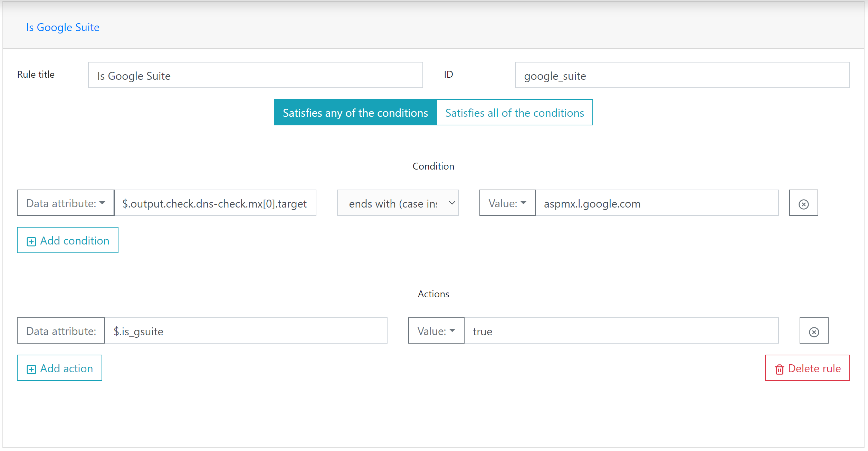
Task: Open the condition 'Data attribute:' dropdown
Action: [66, 203]
